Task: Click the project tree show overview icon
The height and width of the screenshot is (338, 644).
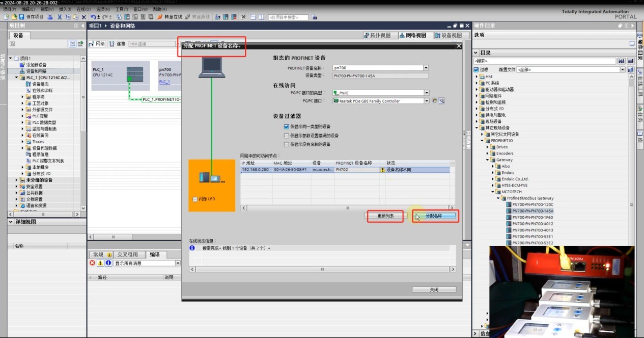Action: click(72, 44)
